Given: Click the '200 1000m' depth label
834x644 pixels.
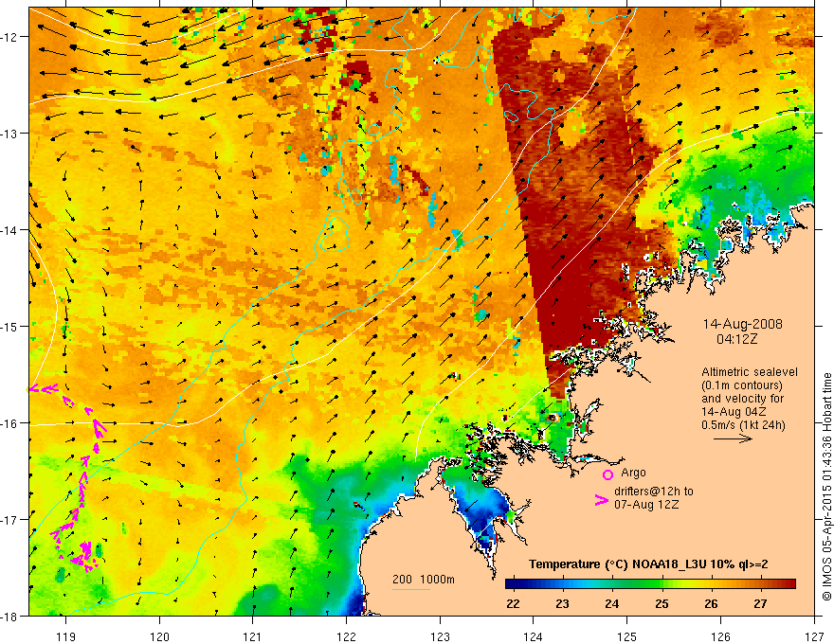Looking at the screenshot, I should click(424, 580).
